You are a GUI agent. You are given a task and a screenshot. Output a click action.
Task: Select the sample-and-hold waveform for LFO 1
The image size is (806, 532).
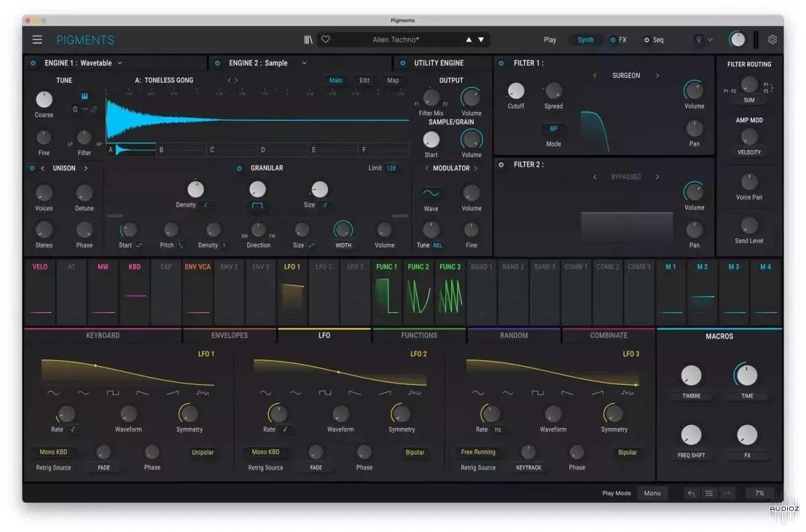202,393
